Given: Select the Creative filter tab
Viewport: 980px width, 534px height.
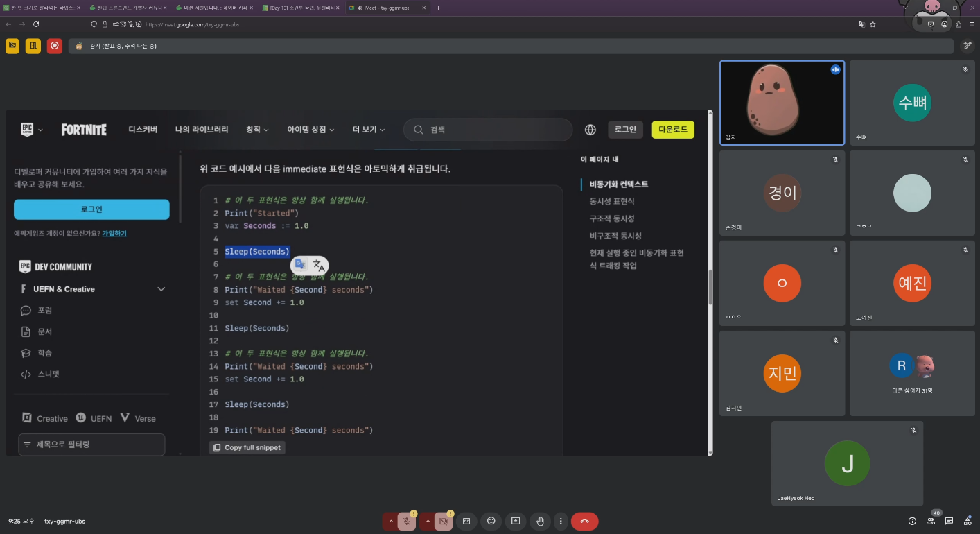Looking at the screenshot, I should 45,418.
